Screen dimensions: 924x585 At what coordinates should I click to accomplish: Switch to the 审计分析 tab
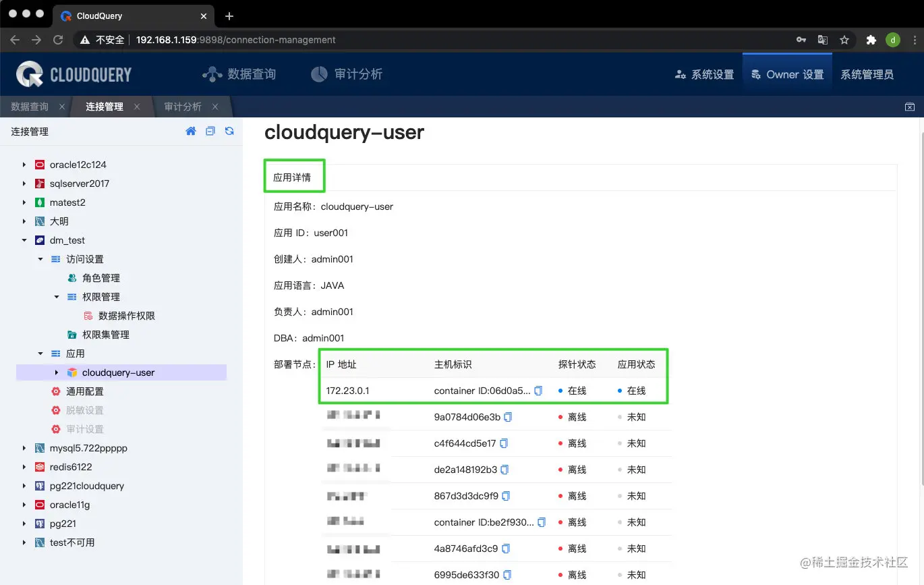click(x=183, y=107)
